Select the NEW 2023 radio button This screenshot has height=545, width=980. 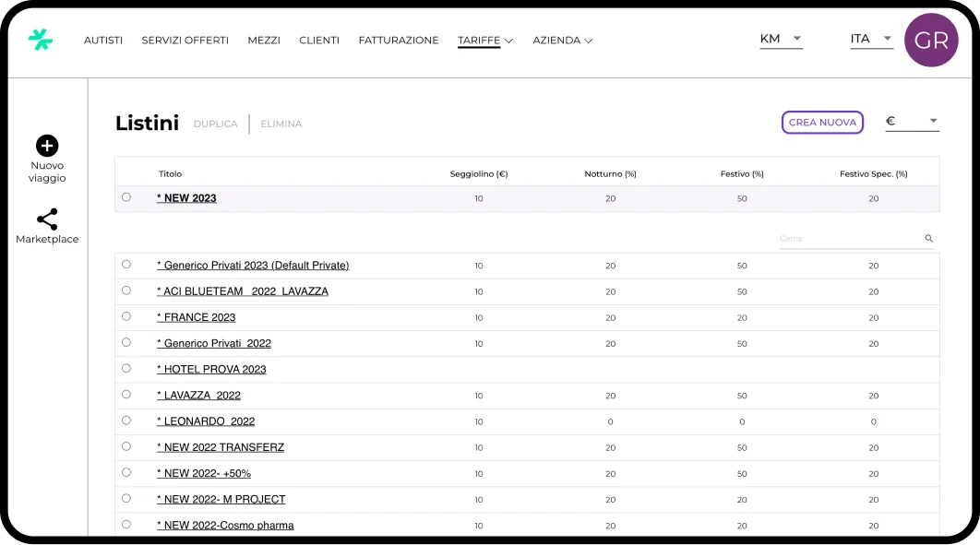pos(126,197)
